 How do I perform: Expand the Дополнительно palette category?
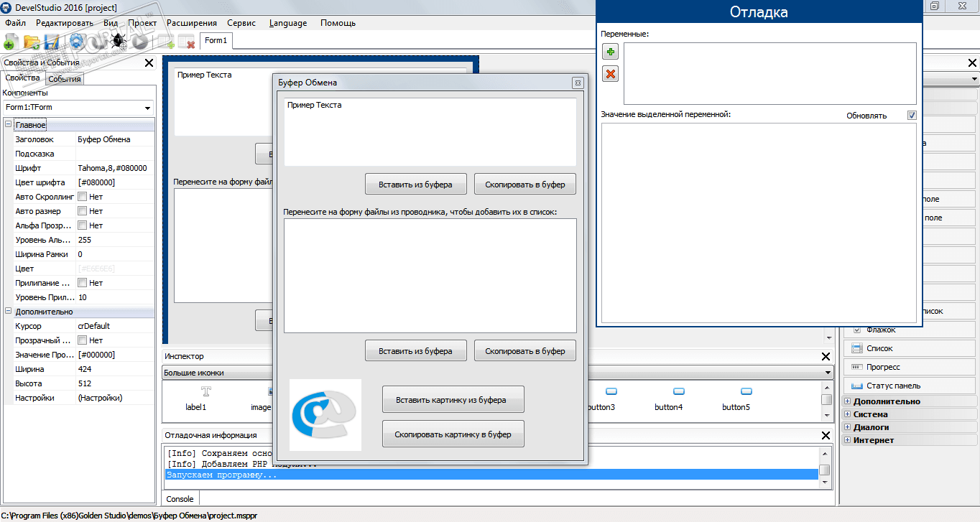(848, 401)
